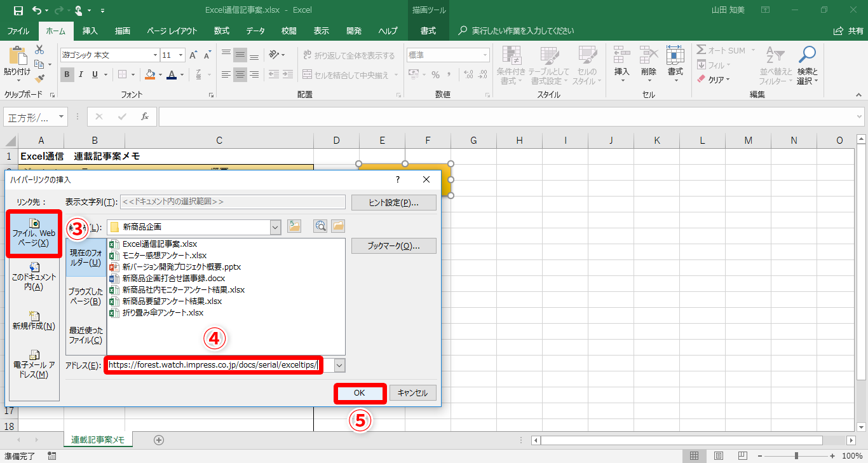Click the Sort and Filter icon
868x463 pixels.
[774, 55]
